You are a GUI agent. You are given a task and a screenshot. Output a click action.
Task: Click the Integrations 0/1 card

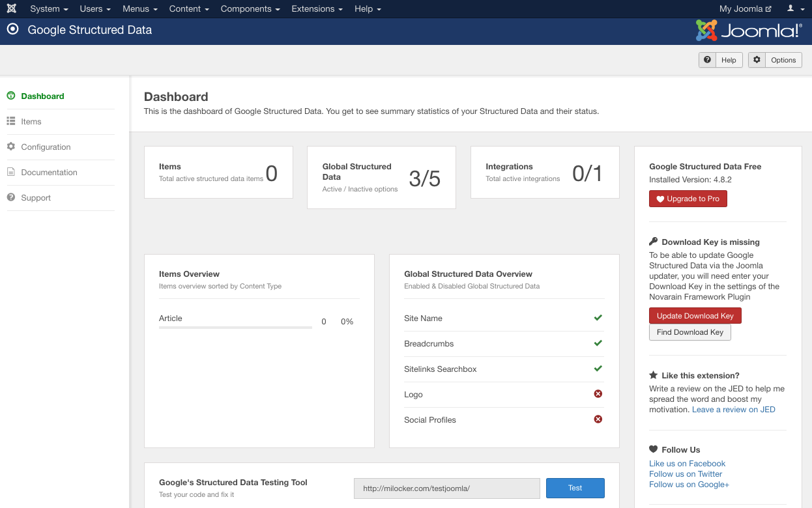click(545, 172)
